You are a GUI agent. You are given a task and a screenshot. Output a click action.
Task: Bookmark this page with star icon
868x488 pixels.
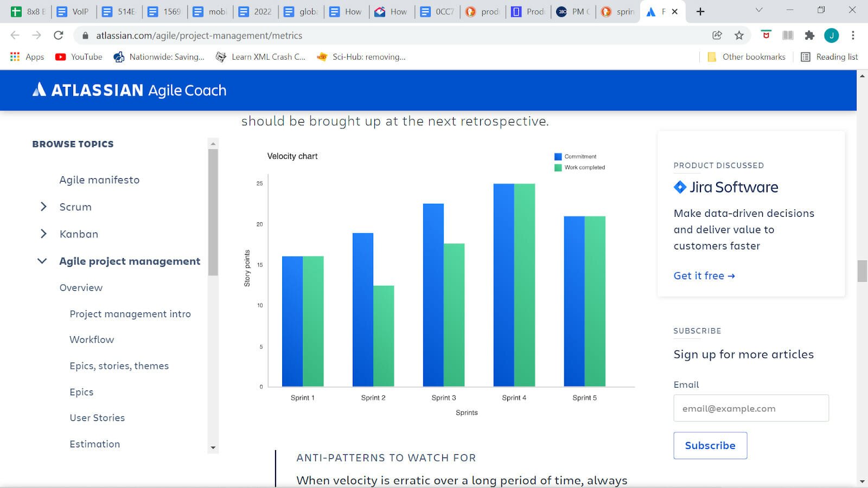[x=739, y=35]
